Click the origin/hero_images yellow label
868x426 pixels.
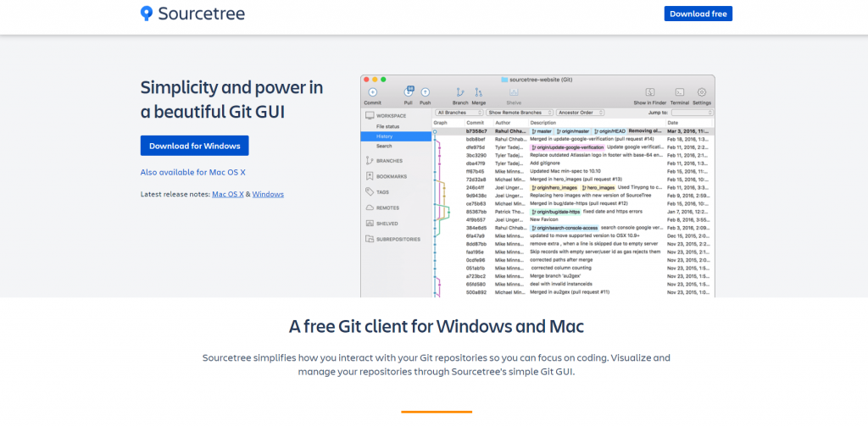[554, 187]
